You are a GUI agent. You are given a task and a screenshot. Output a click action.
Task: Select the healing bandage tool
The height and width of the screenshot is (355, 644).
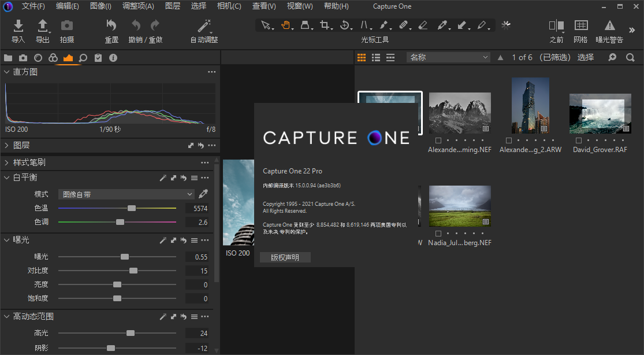tap(403, 25)
